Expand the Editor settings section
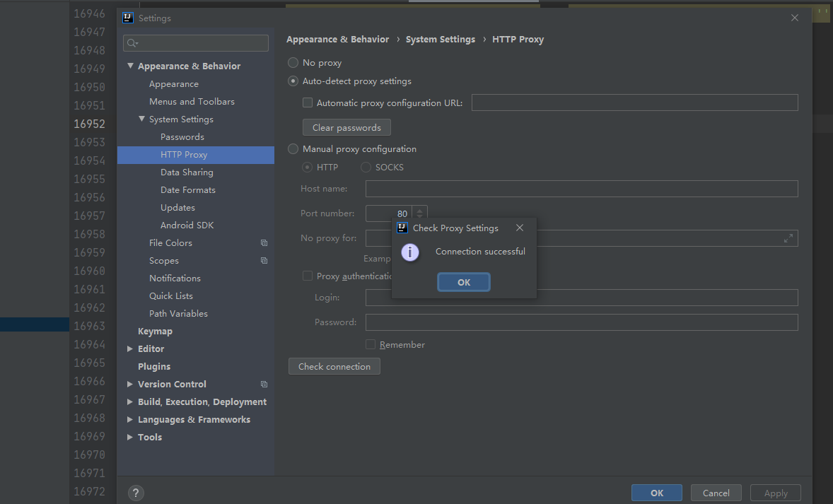Screen dimensions: 833x504 tap(129, 348)
